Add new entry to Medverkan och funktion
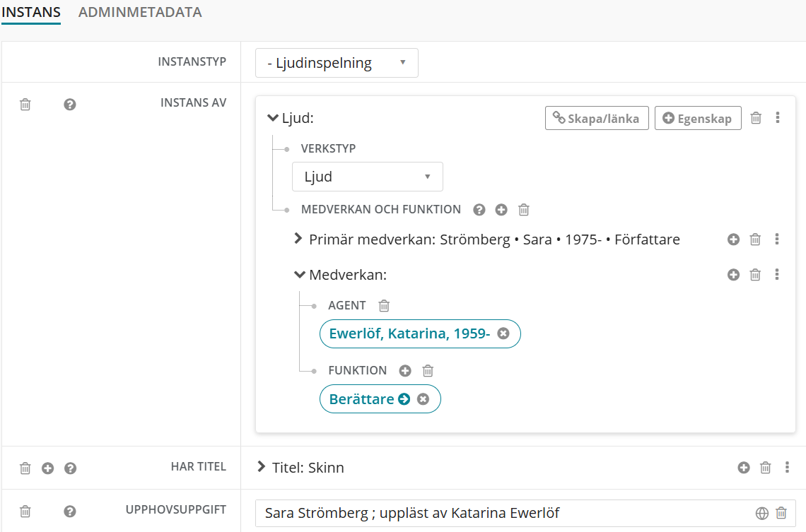 [501, 210]
